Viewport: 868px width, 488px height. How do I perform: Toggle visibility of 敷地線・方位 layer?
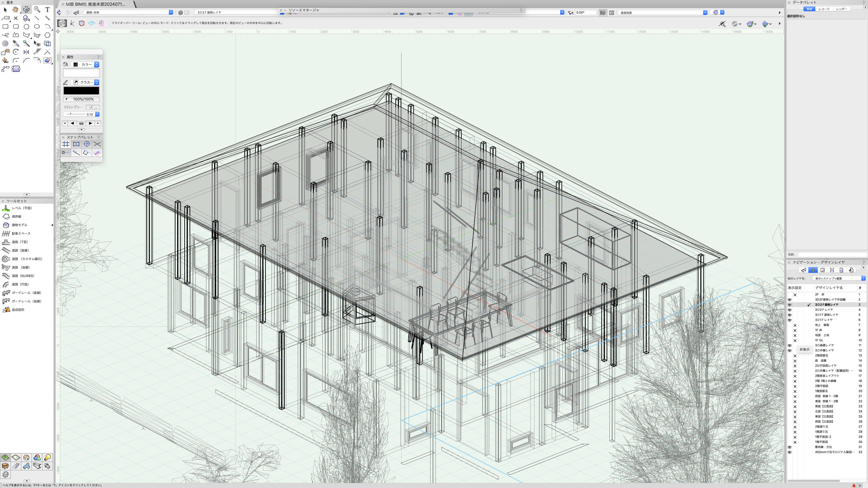click(x=790, y=447)
